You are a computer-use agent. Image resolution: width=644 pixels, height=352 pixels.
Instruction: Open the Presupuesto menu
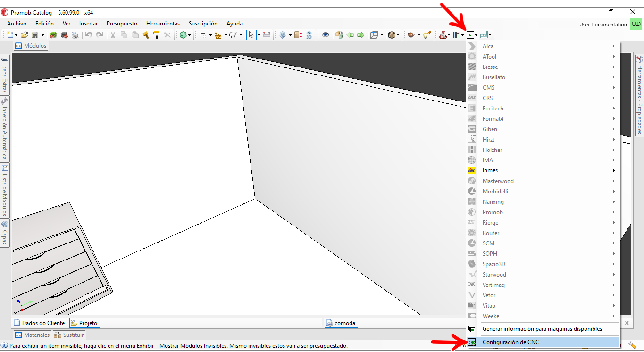(122, 24)
